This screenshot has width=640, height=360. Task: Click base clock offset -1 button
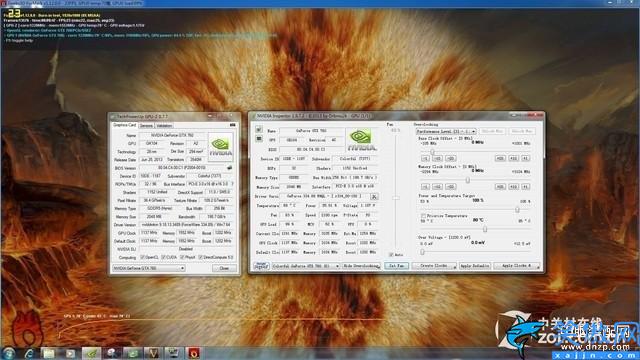[x=425, y=158]
